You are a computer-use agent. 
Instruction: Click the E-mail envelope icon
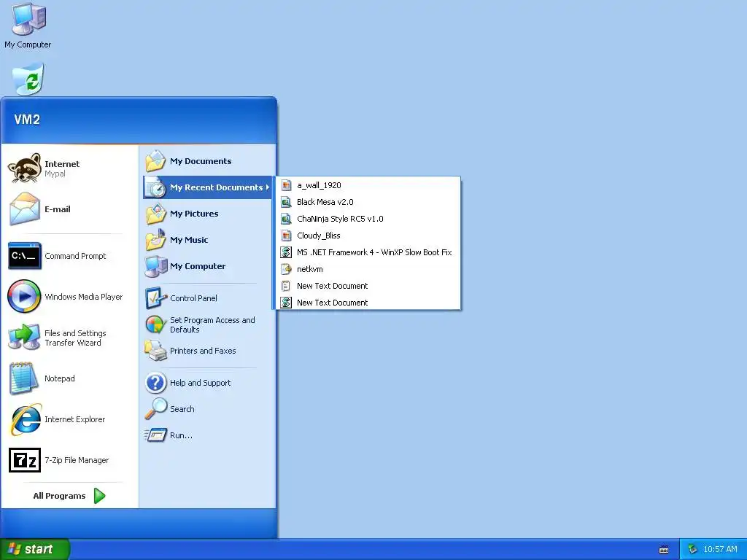click(24, 209)
